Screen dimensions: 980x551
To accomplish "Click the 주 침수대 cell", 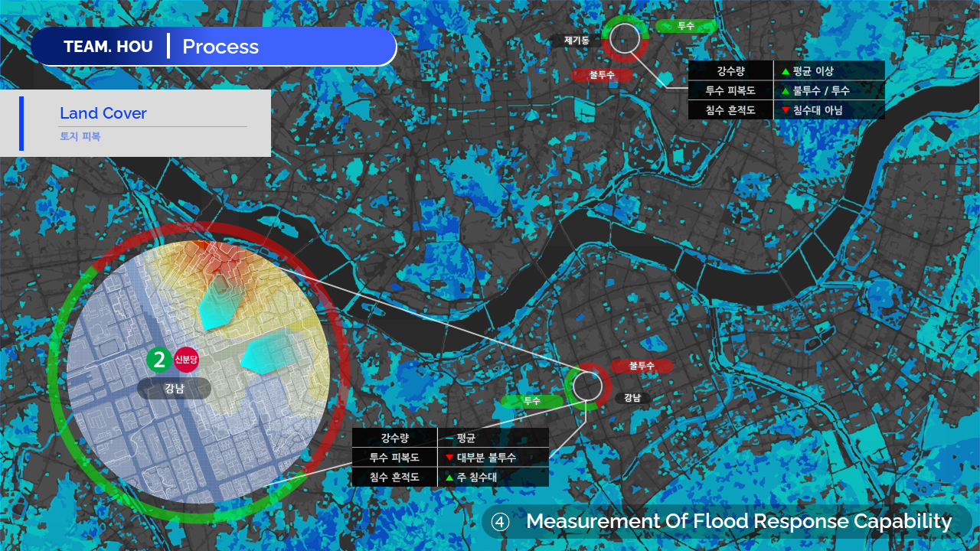I will (494, 478).
